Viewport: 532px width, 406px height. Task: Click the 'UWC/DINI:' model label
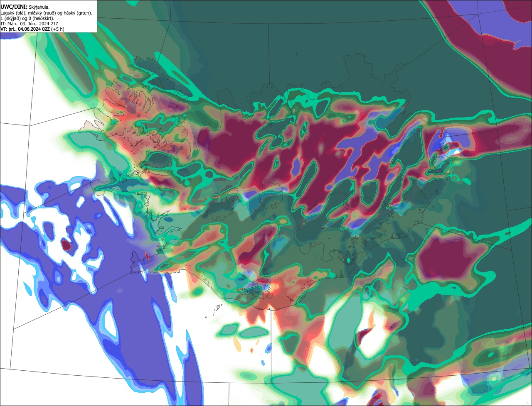pos(14,7)
